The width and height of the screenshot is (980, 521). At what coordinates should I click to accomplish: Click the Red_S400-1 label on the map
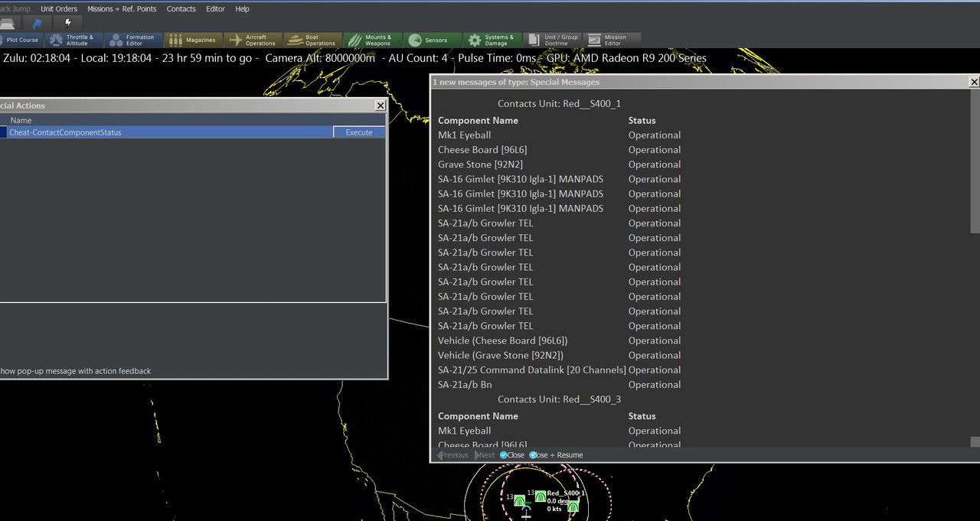pyautogui.click(x=566, y=493)
